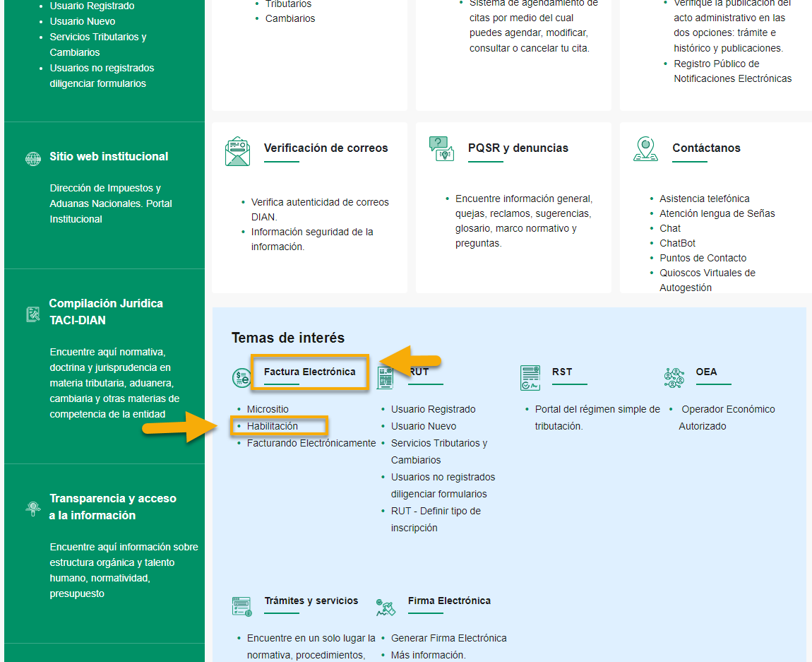This screenshot has height=662, width=812.
Task: Click the Contáctanos map pin icon
Action: (645, 149)
